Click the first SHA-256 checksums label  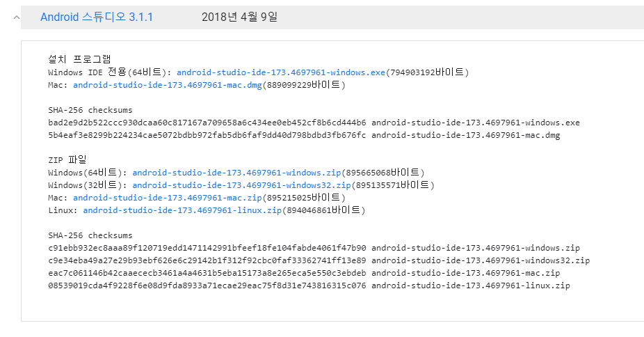(x=90, y=110)
